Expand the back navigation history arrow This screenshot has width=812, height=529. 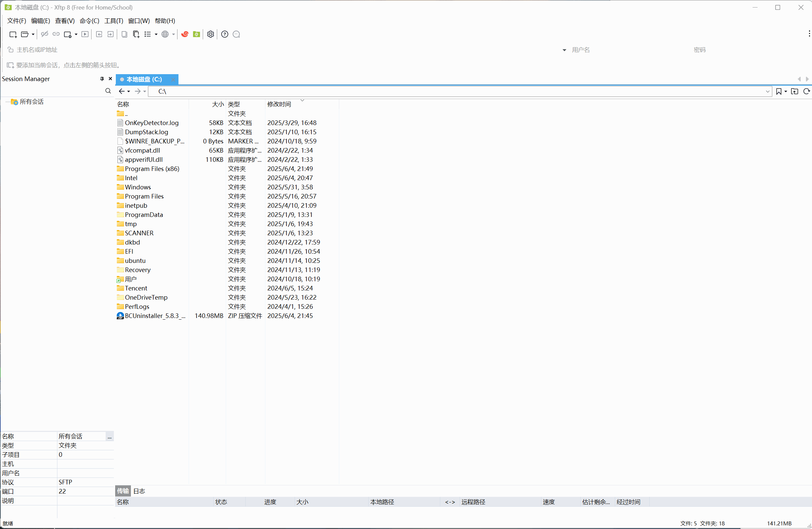129,92
